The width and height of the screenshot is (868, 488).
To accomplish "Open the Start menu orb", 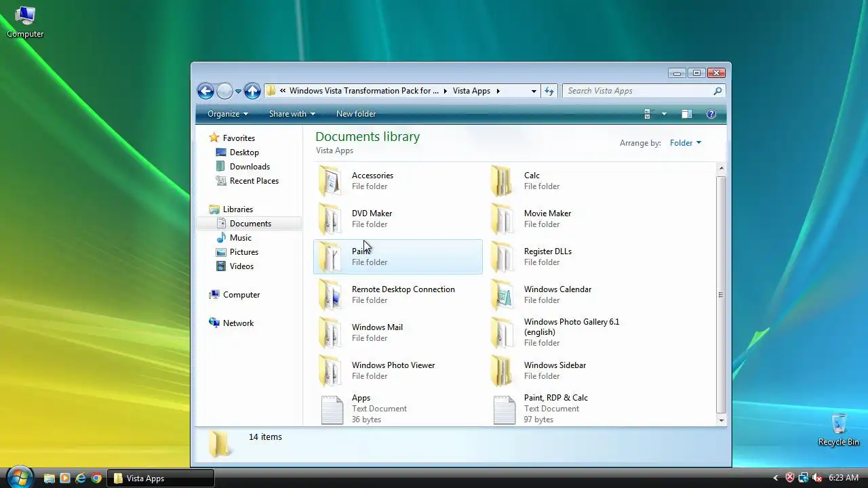I will 19,476.
